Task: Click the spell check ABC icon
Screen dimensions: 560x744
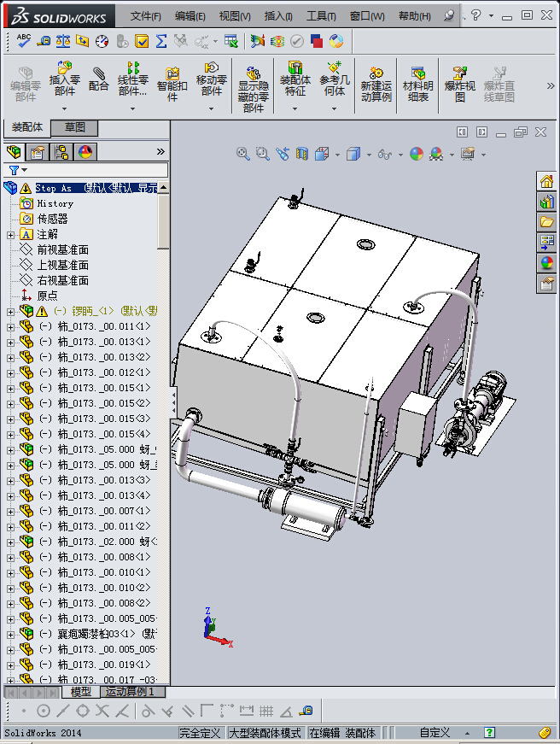Action: click(23, 41)
